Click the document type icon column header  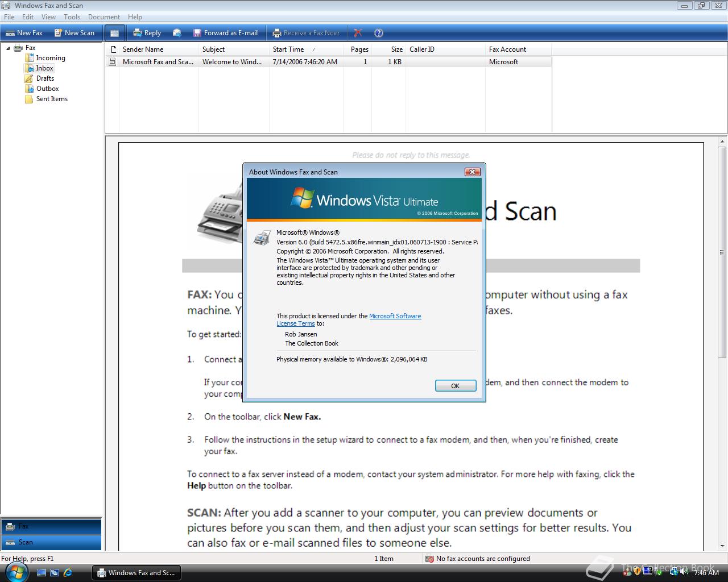[x=113, y=49]
